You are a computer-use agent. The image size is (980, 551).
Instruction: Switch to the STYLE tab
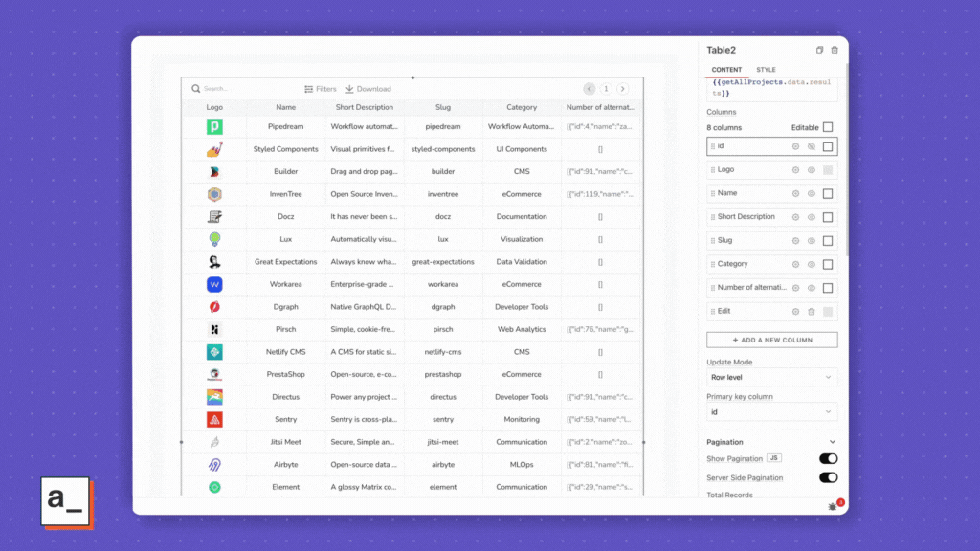766,70
